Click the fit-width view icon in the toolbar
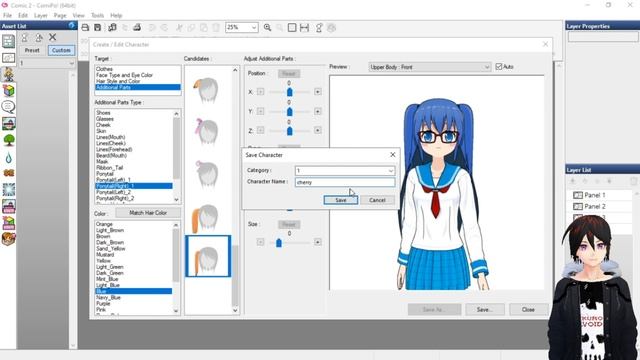The width and height of the screenshot is (640, 360). 304,28
